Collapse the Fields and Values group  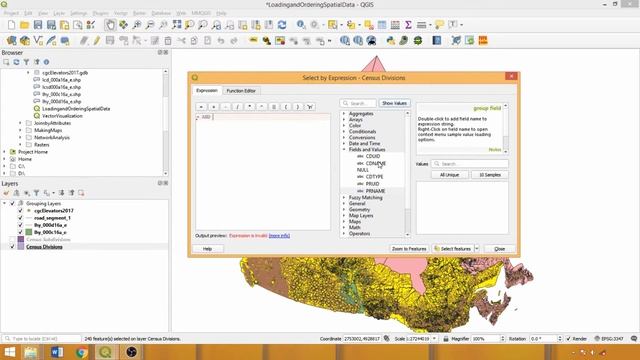coord(344,150)
